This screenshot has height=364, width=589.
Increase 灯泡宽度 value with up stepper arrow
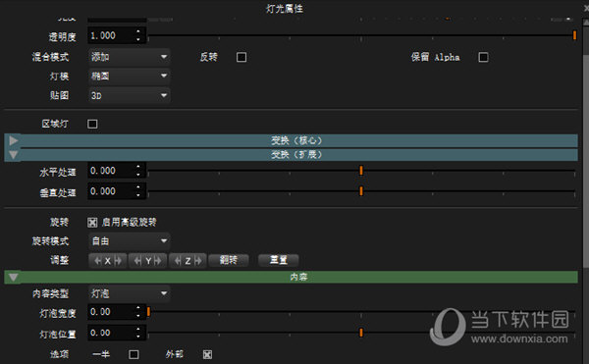(x=138, y=308)
